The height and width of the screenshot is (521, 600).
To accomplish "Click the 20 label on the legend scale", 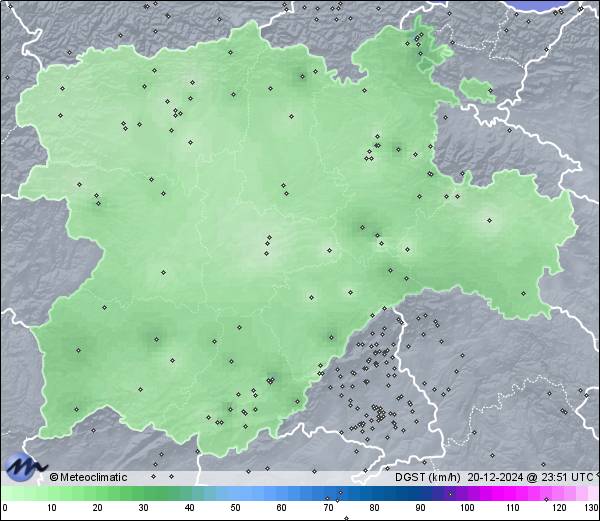I will coord(98,508).
